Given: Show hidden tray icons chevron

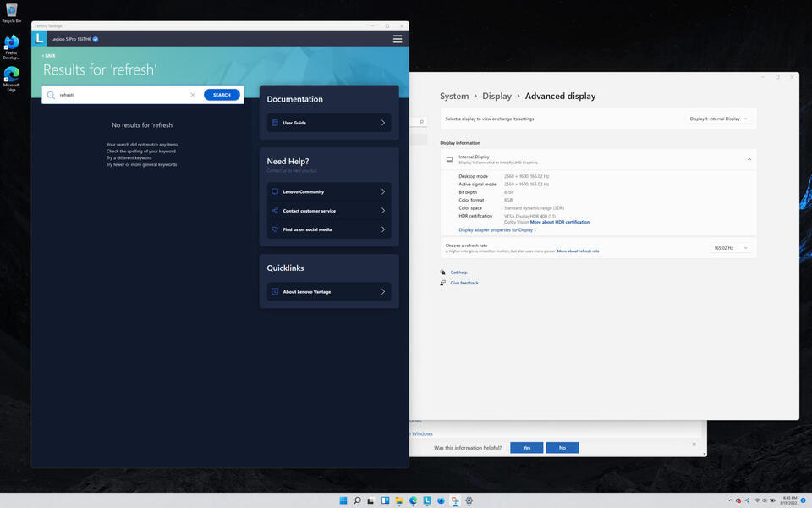Looking at the screenshot, I should pos(731,500).
